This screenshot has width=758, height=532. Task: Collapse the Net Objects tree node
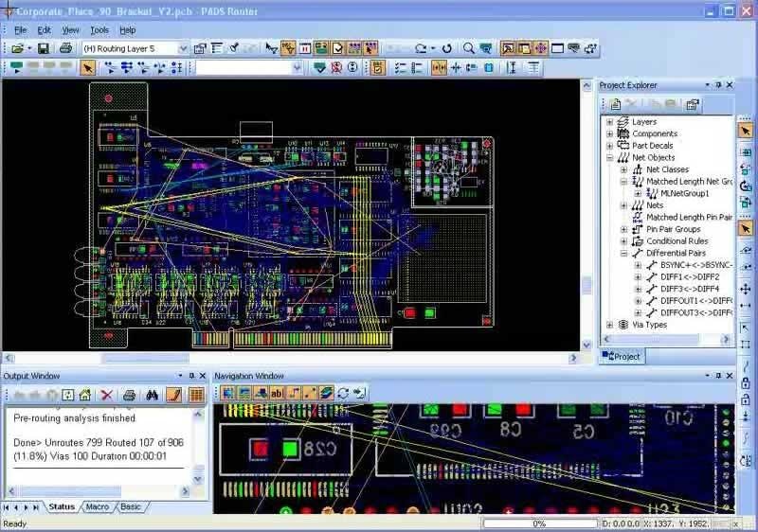pyautogui.click(x=609, y=157)
